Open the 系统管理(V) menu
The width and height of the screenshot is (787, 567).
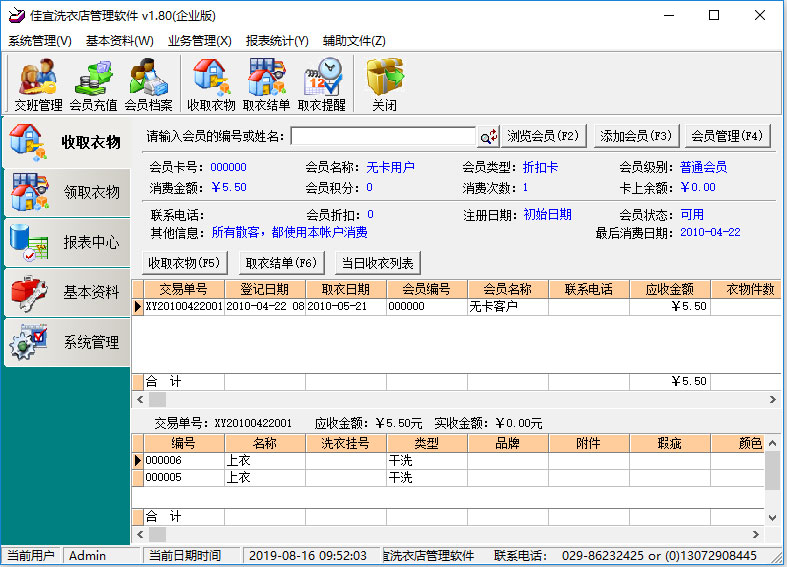pos(40,41)
